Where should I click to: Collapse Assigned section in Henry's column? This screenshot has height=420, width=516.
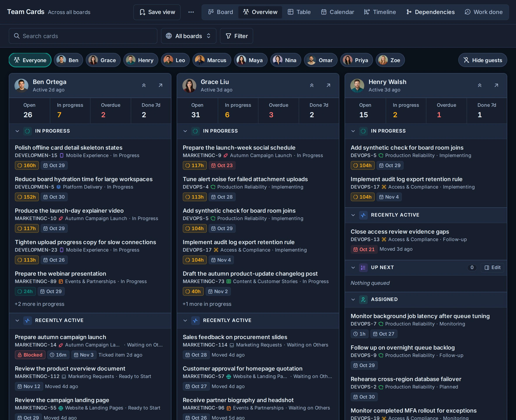(353, 299)
